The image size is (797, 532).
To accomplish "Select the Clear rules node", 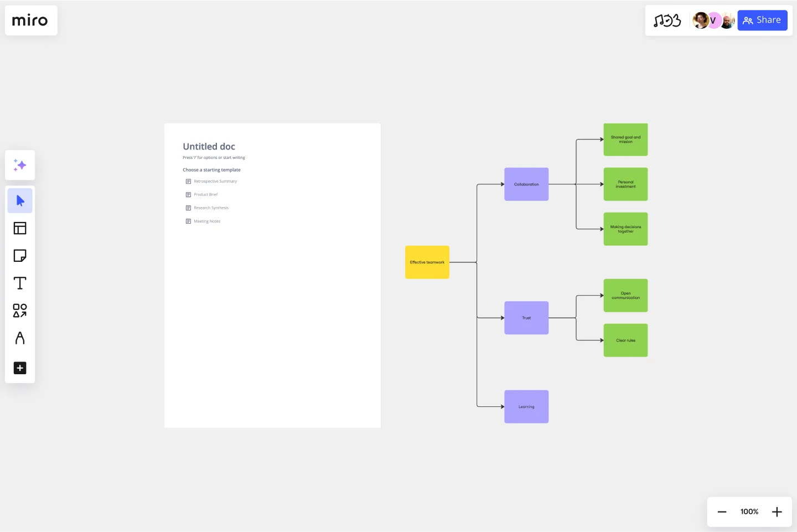I will (625, 340).
